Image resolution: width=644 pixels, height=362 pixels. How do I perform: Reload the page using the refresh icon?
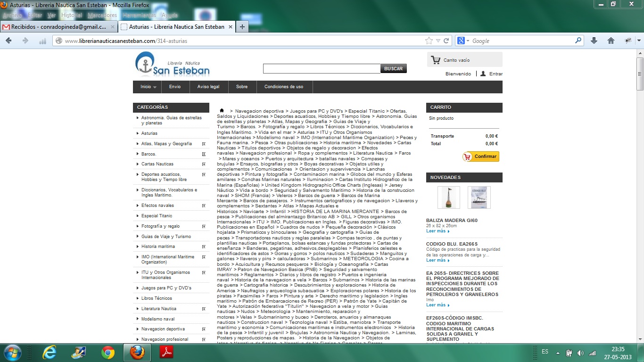point(446,41)
